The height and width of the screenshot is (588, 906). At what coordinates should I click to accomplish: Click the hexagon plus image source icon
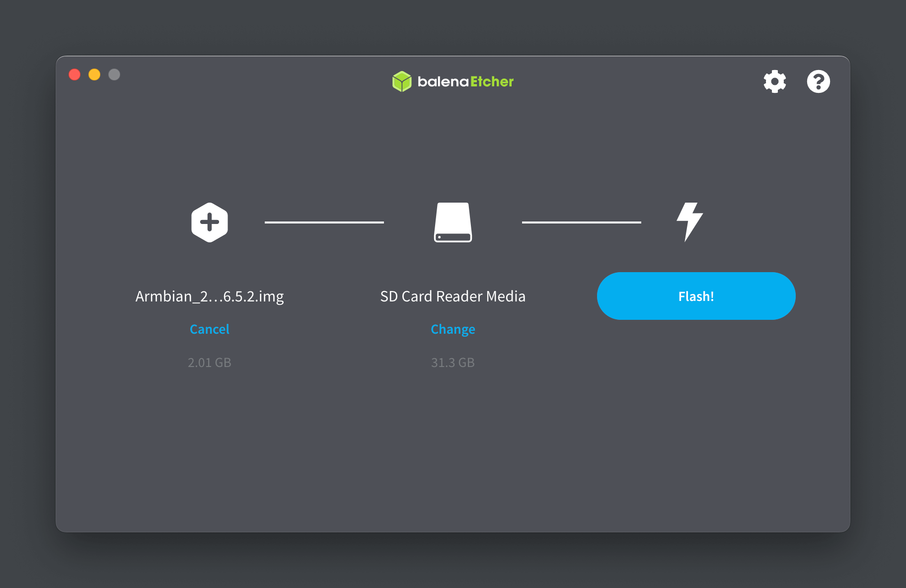tap(210, 222)
